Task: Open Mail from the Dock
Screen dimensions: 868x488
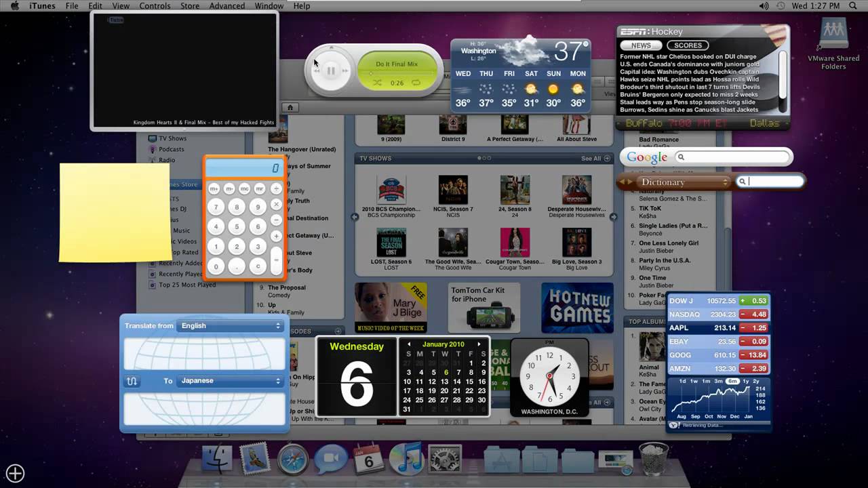Action: 255,460
